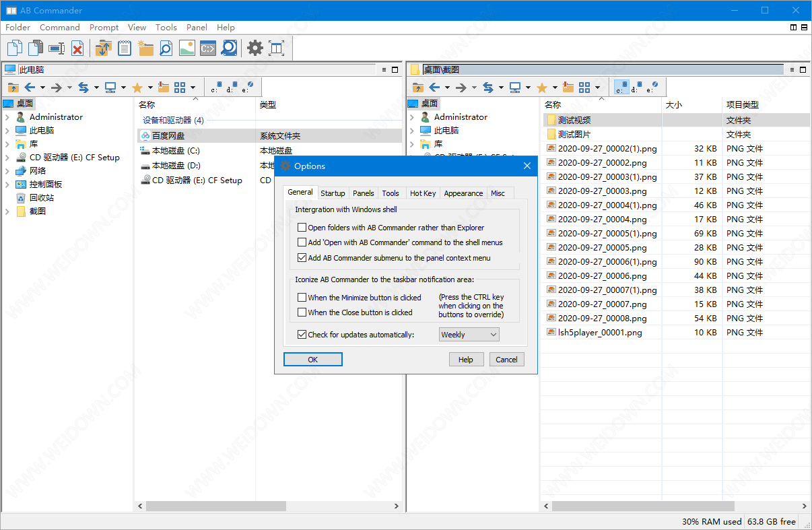Close the Options dialog

point(527,166)
